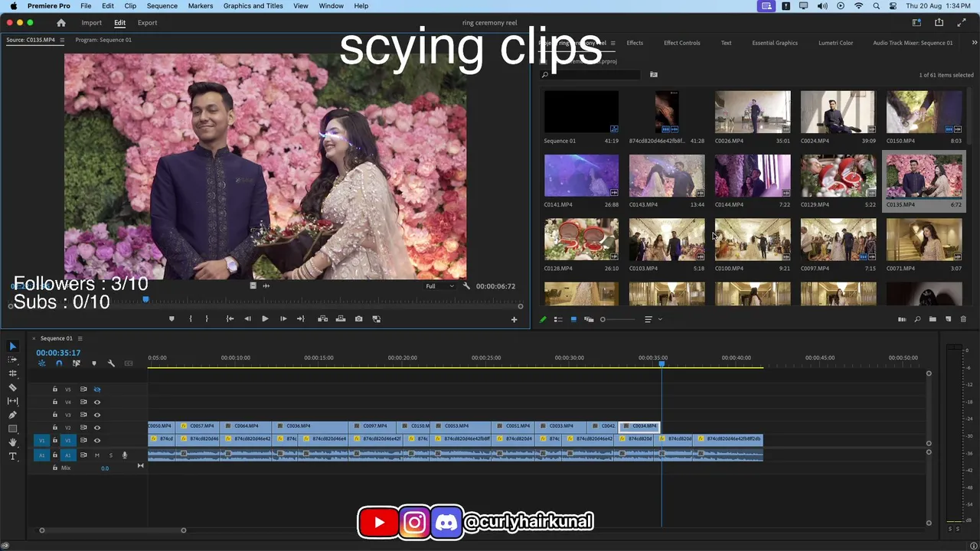Click the timeline playhead at 35:17
This screenshot has height=551, width=980.
[x=661, y=364]
